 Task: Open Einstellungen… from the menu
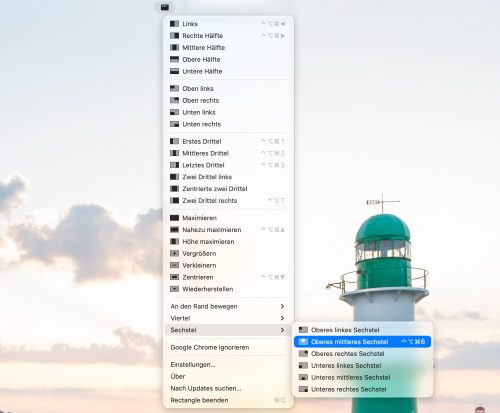(x=228, y=365)
